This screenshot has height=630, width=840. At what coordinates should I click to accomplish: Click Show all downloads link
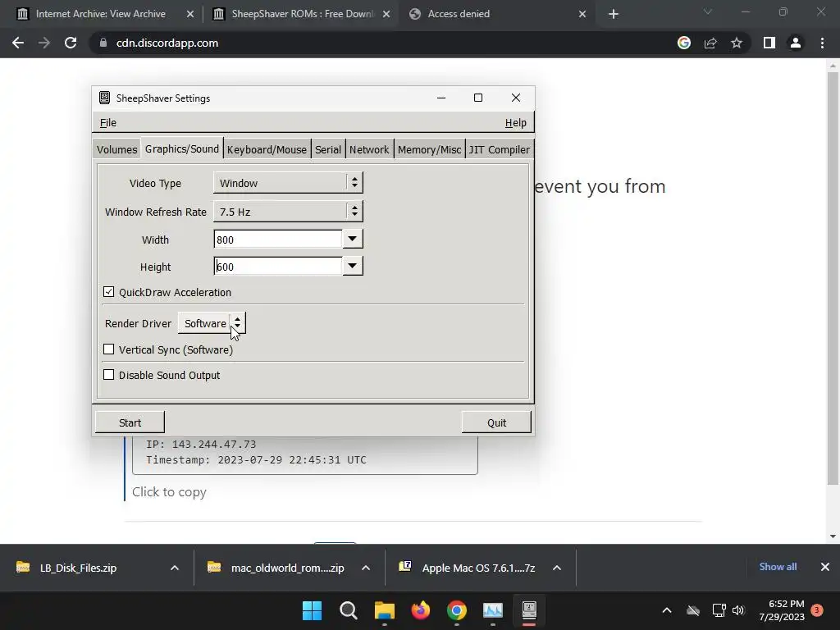(x=778, y=567)
